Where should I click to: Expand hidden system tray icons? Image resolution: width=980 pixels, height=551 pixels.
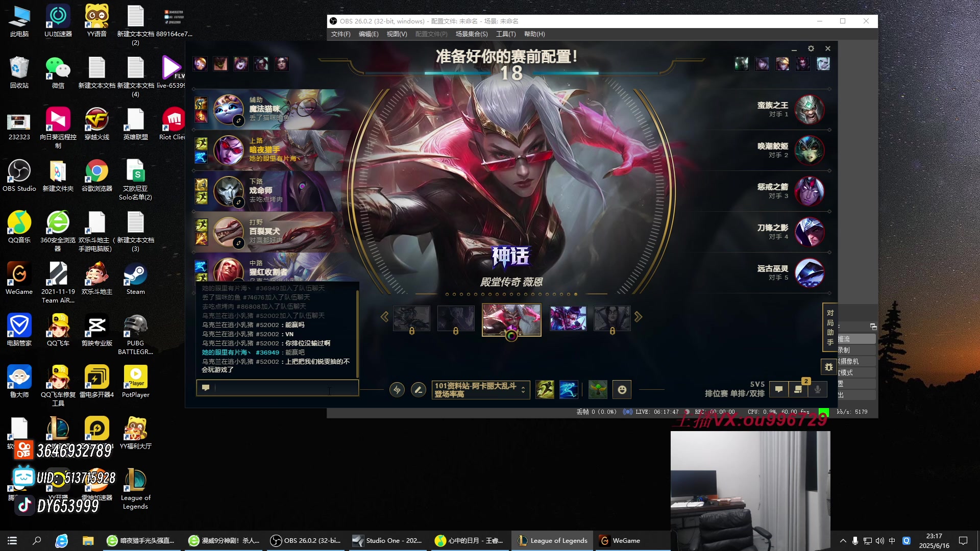pos(843,541)
